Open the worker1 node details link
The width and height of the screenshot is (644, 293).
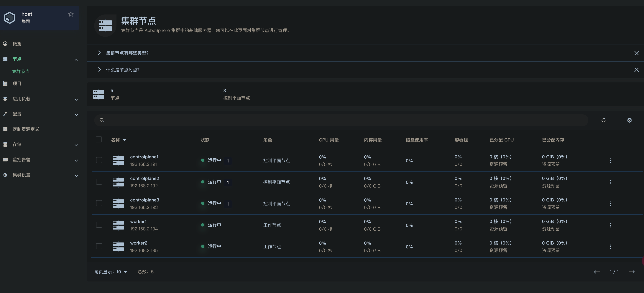pos(138,222)
